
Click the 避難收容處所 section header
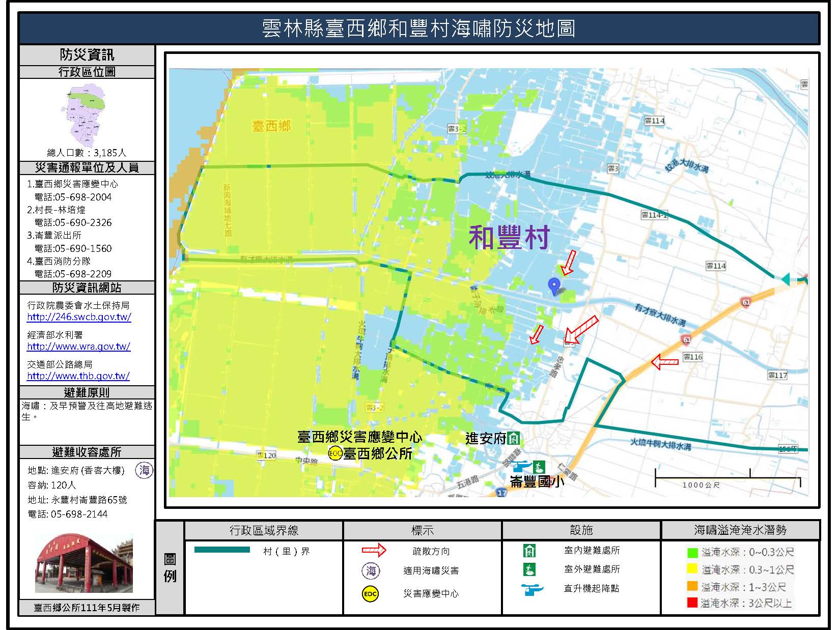[87, 452]
